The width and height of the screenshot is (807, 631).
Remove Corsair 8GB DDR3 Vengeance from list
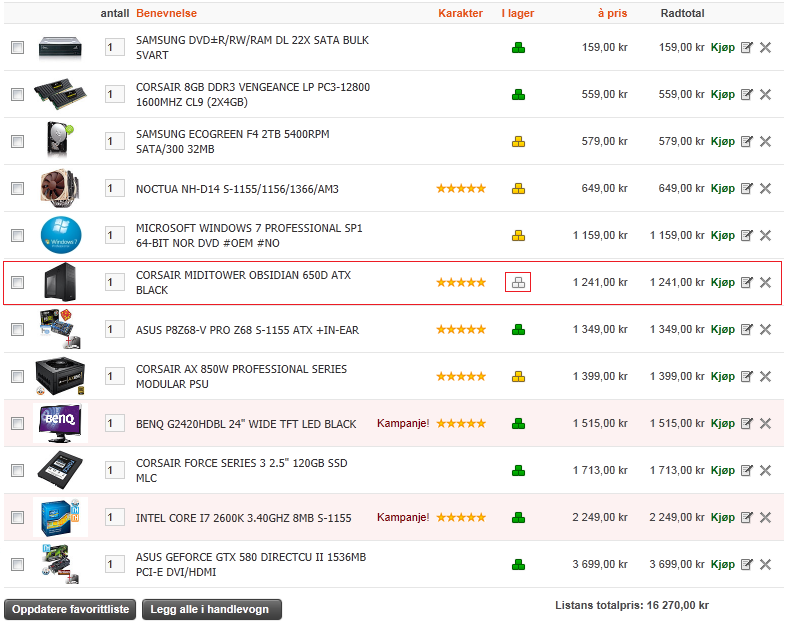pyautogui.click(x=765, y=95)
